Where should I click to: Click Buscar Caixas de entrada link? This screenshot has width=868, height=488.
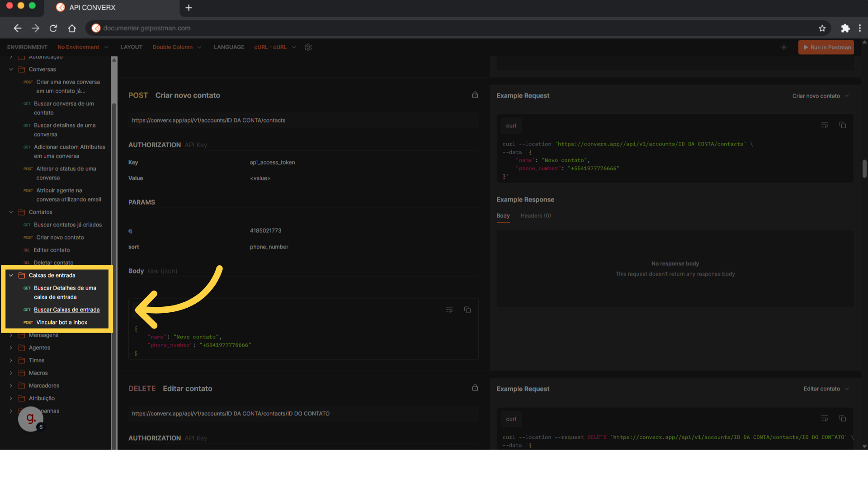(x=66, y=310)
